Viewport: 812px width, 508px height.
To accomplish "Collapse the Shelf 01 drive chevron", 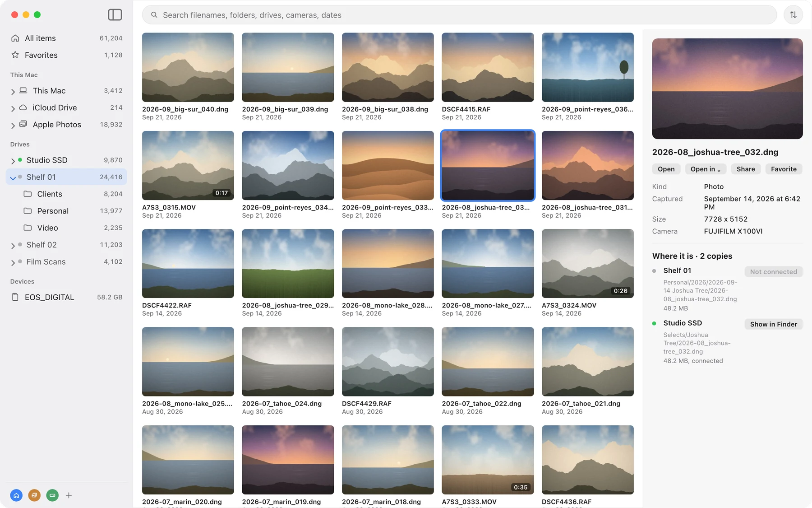I will coord(13,178).
